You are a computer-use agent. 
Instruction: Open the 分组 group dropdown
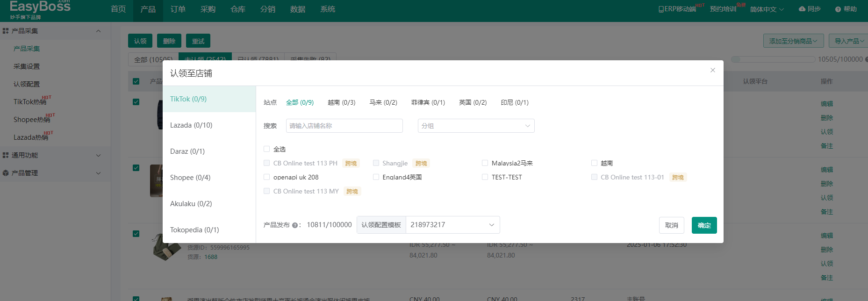coord(476,126)
